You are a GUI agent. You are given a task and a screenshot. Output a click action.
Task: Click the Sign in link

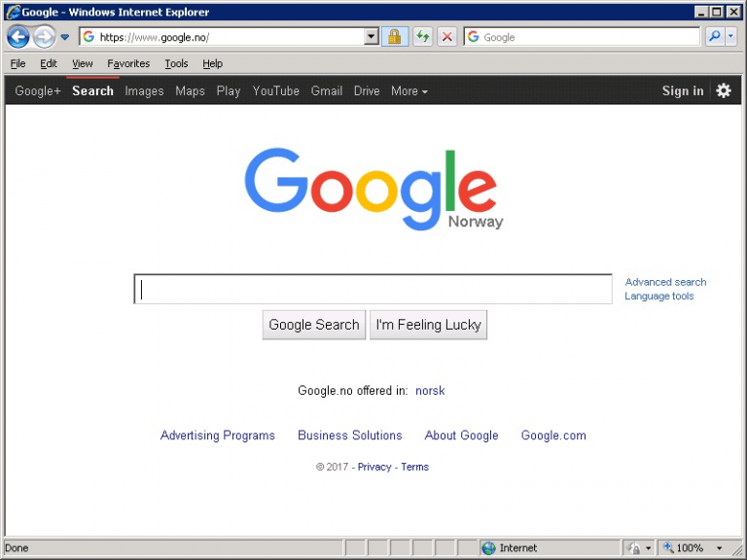[x=683, y=90]
